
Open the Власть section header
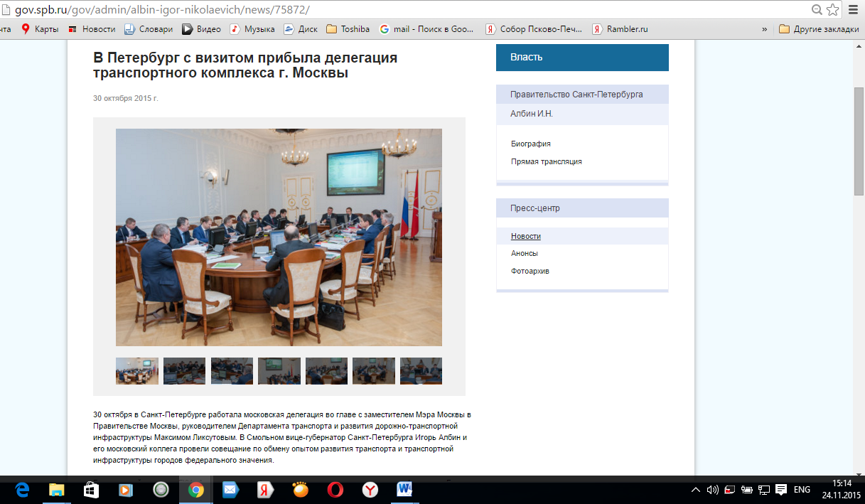[582, 58]
